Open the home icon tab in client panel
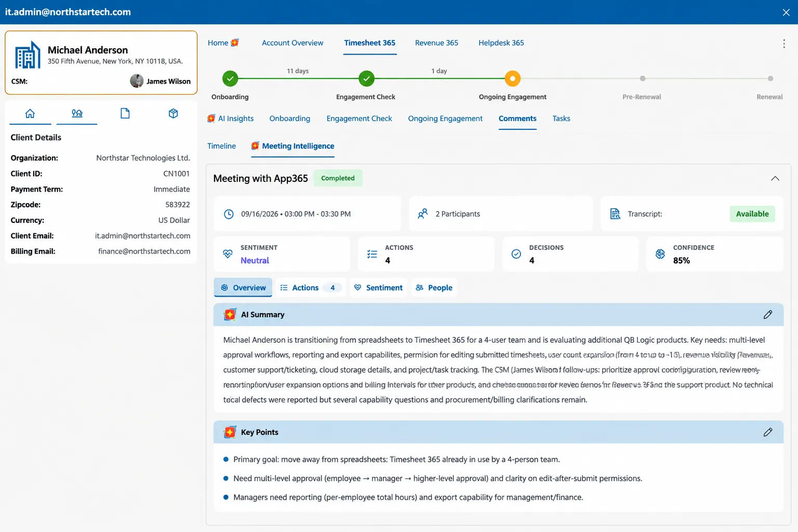The height and width of the screenshot is (532, 798). (x=30, y=113)
